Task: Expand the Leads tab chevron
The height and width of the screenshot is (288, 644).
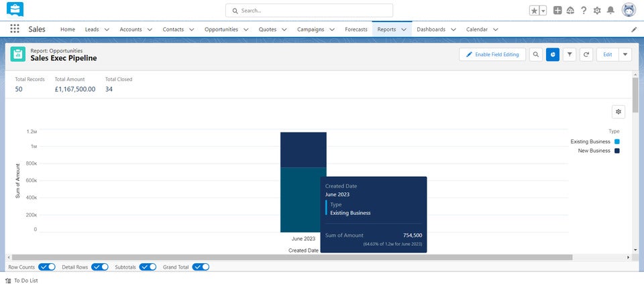Action: (107, 29)
